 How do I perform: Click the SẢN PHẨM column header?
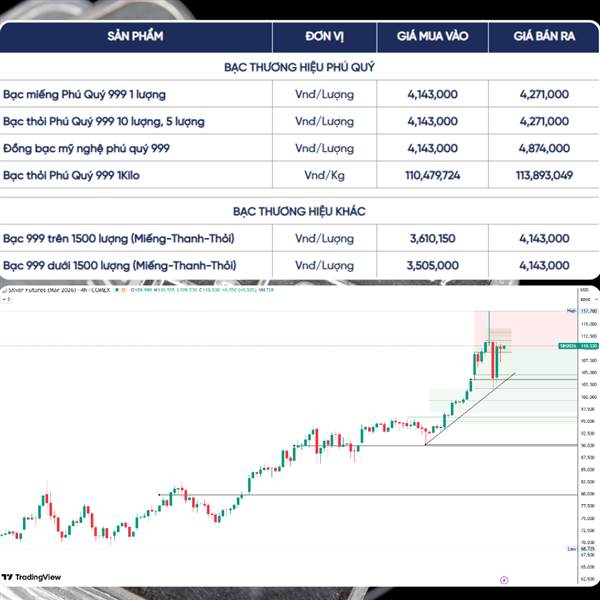135,36
